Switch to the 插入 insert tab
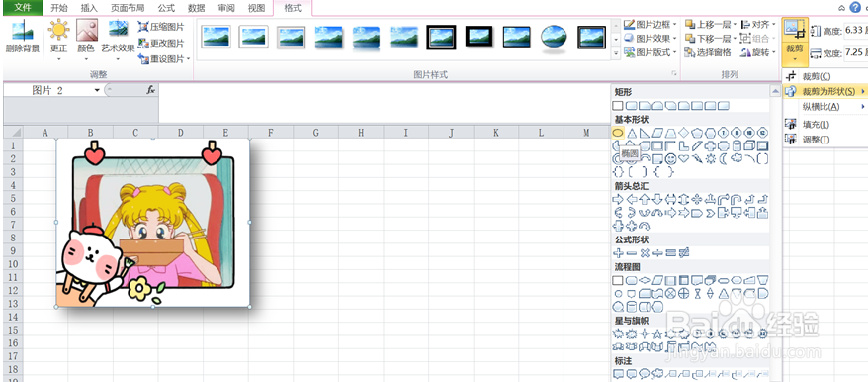 coord(89,8)
